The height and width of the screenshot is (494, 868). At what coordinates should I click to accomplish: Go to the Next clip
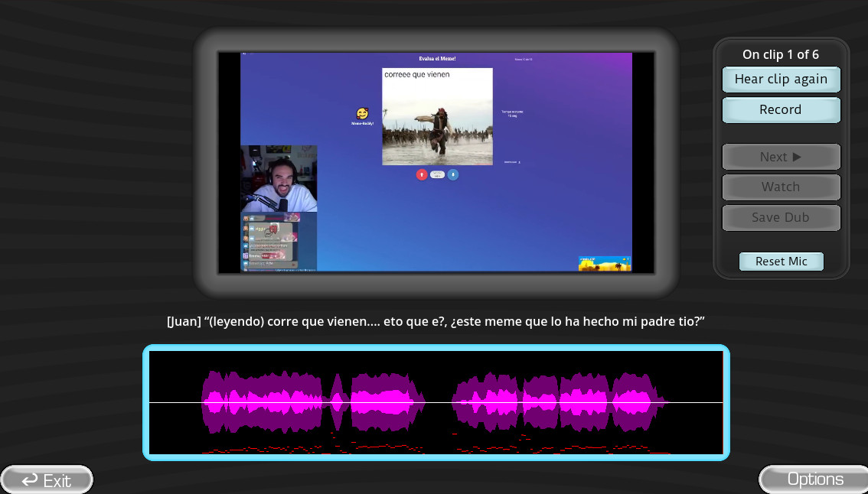pyautogui.click(x=781, y=157)
